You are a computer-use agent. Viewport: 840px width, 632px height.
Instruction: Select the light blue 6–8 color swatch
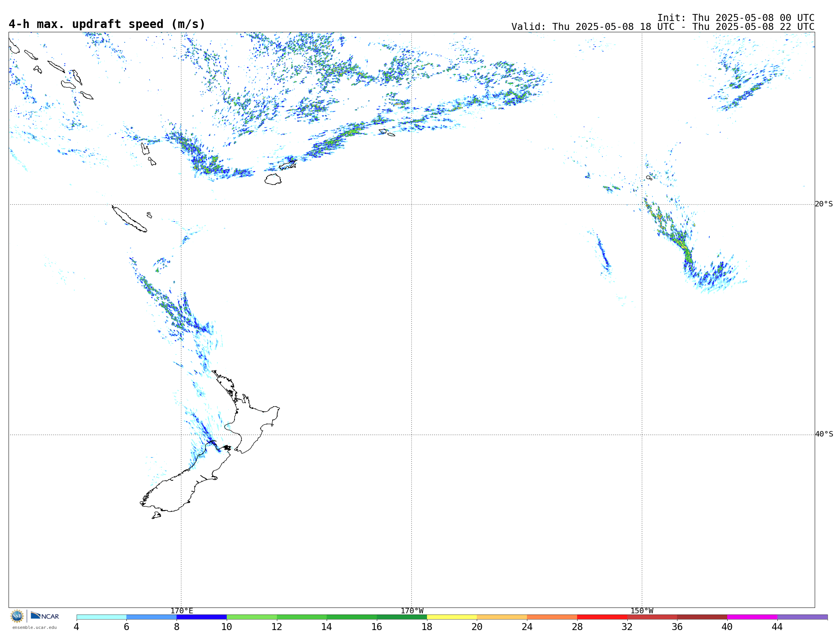pos(152,617)
